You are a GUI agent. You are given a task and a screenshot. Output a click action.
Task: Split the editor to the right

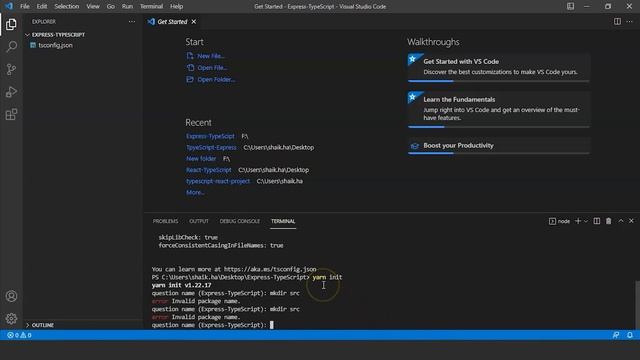(x=617, y=21)
